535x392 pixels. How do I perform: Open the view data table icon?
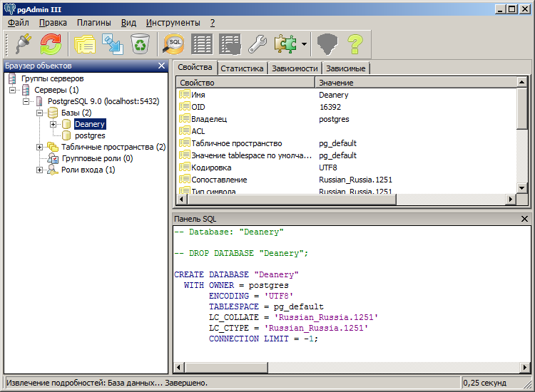[202, 44]
